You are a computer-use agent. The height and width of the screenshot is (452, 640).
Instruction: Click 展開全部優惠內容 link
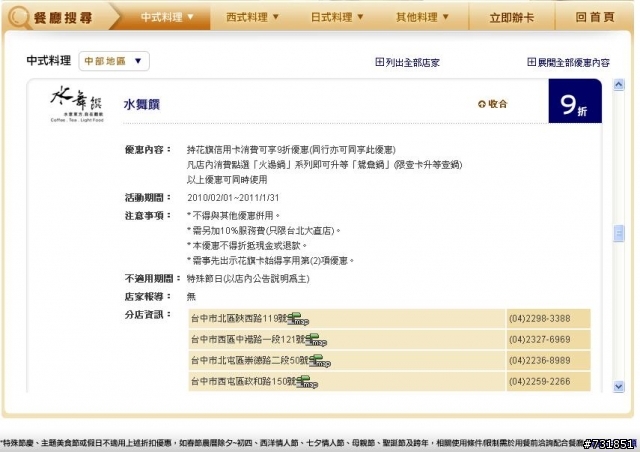pyautogui.click(x=568, y=62)
